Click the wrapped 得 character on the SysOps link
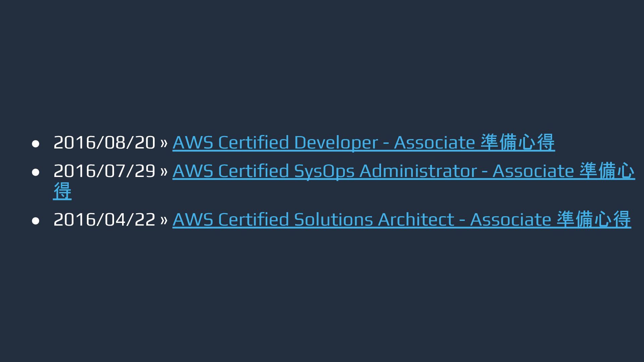The image size is (644, 362). (x=62, y=191)
